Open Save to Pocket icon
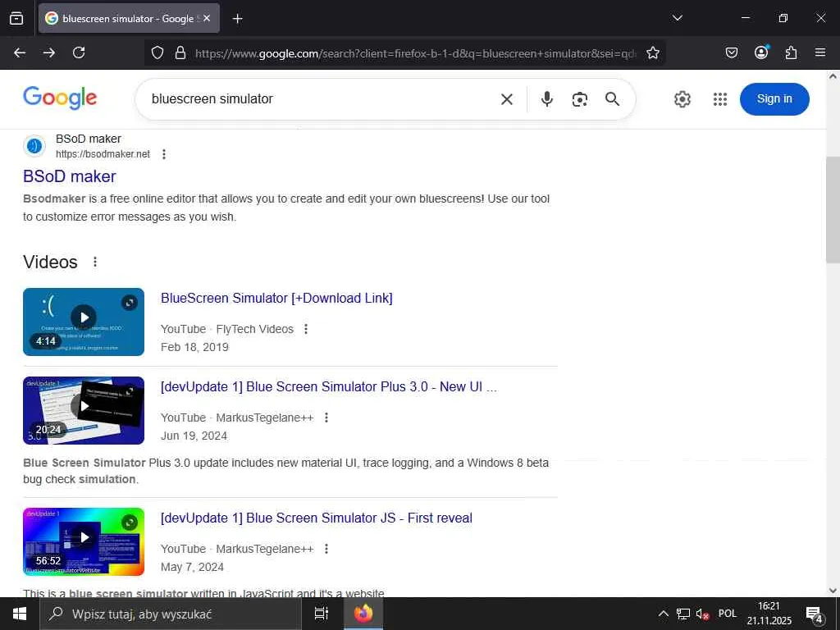This screenshot has width=840, height=630. [x=731, y=52]
